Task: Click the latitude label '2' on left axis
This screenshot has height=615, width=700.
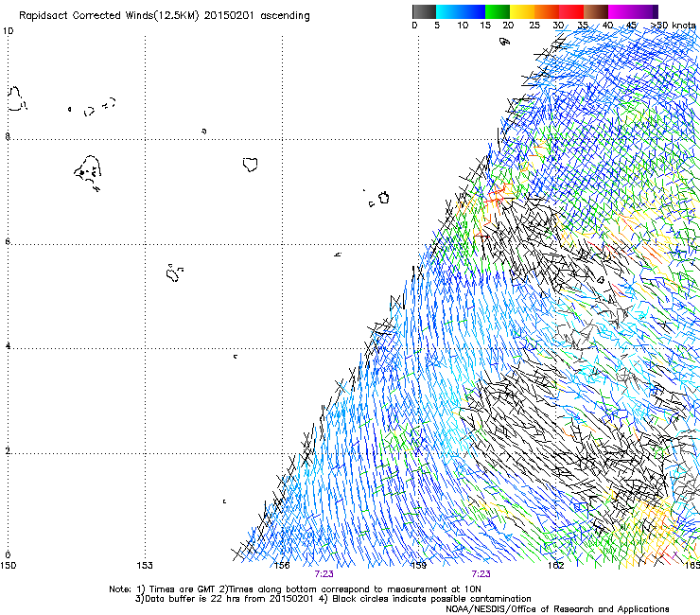Action: coord(8,450)
